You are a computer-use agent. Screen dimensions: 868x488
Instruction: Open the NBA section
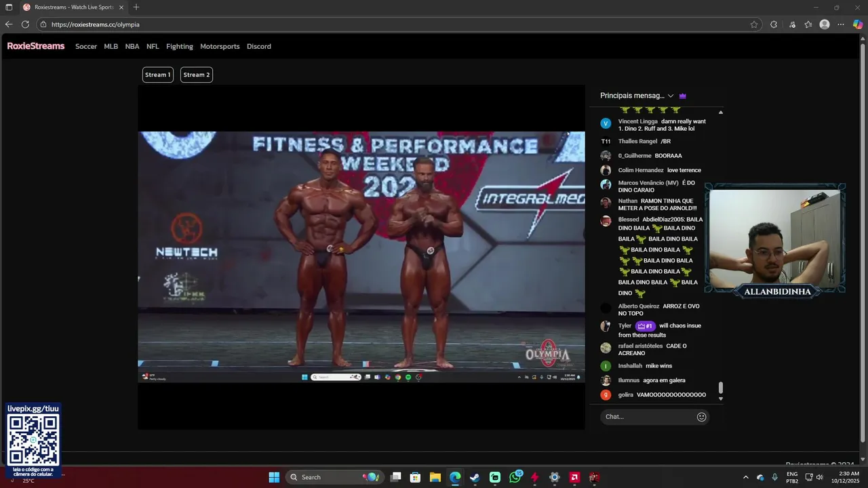132,46
